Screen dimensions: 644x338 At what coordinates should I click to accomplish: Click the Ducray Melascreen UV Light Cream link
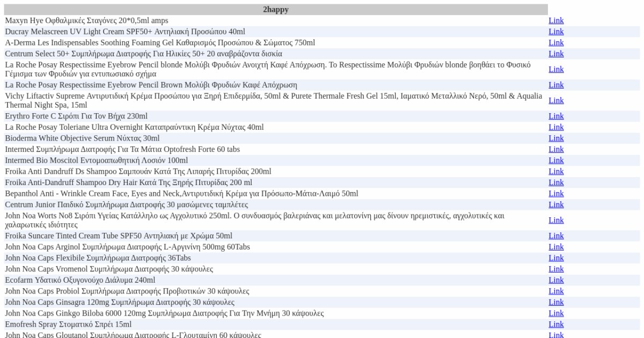pos(556,32)
